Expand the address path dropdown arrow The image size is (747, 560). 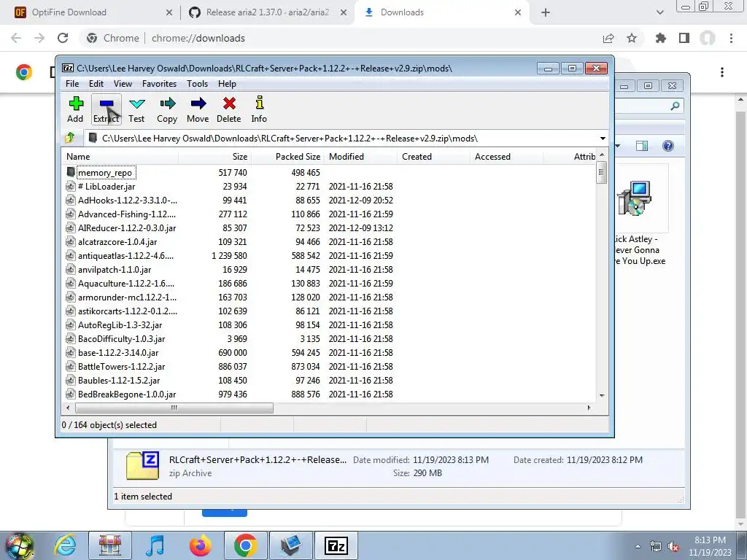coord(603,139)
